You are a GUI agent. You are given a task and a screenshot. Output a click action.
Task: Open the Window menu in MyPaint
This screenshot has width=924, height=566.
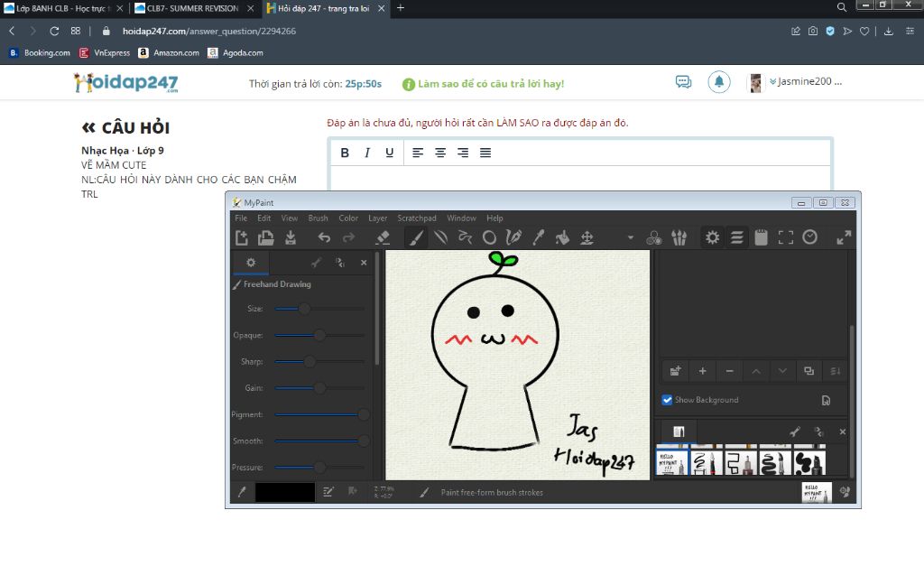pos(461,218)
